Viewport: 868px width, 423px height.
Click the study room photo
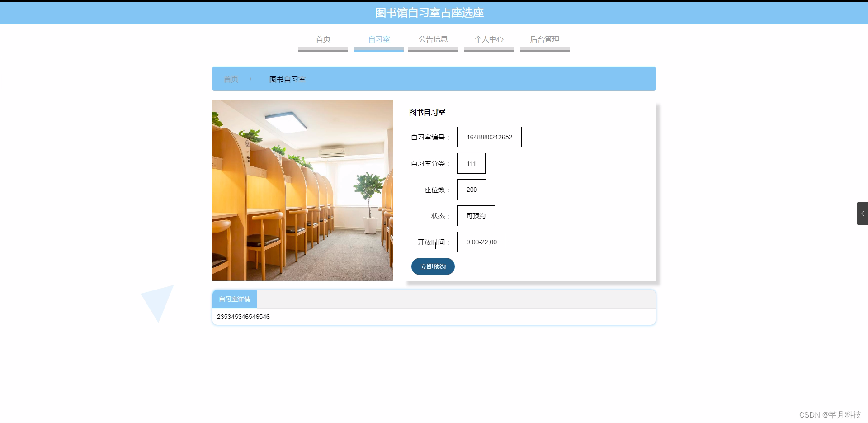pyautogui.click(x=302, y=190)
